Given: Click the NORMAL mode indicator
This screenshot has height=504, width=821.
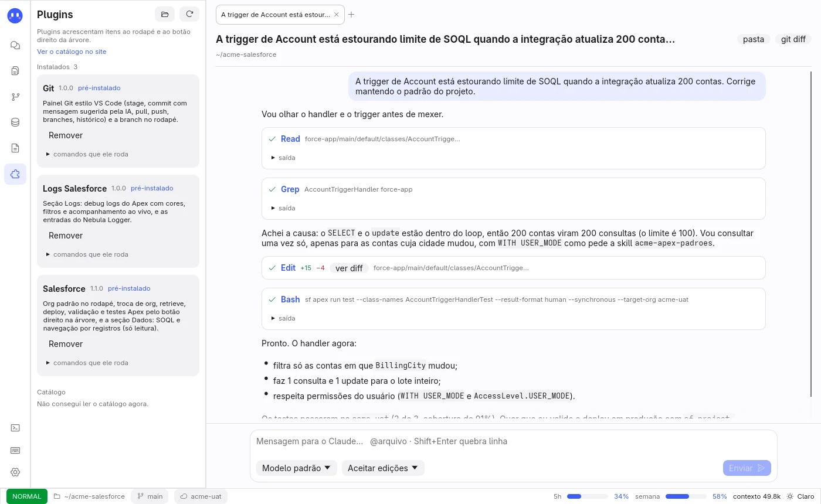Looking at the screenshot, I should (27, 496).
